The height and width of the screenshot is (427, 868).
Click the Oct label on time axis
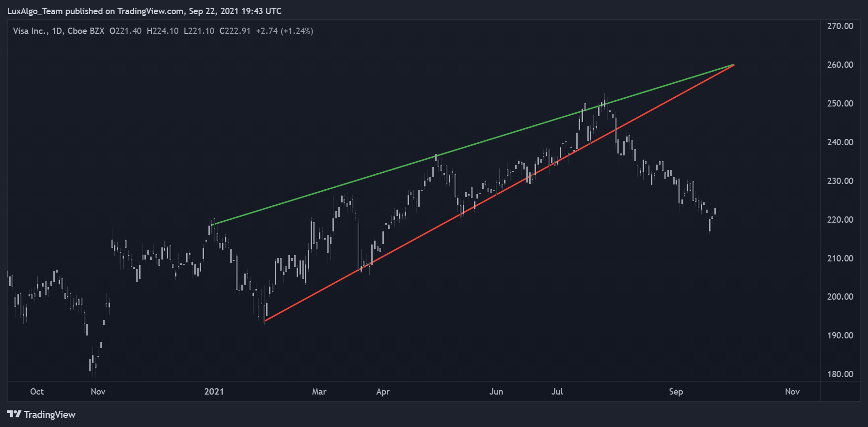tap(37, 392)
